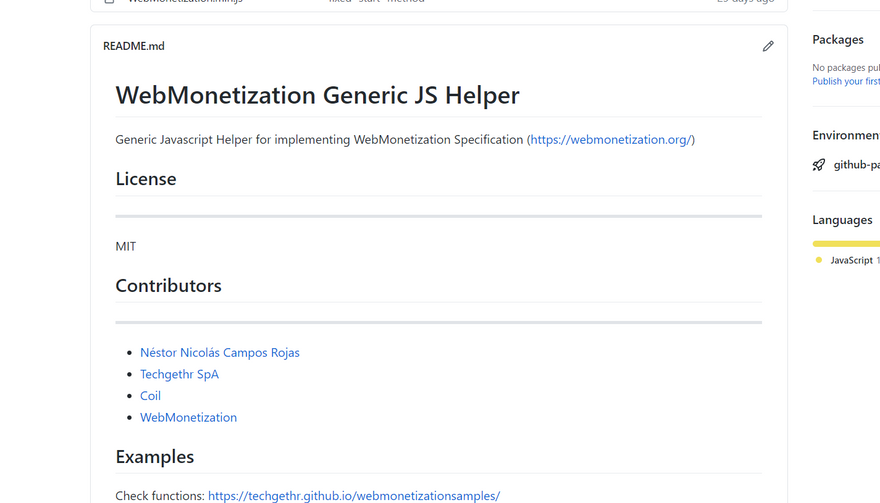This screenshot has width=880, height=503.
Task: Click the Coil contributor link
Action: click(x=150, y=396)
